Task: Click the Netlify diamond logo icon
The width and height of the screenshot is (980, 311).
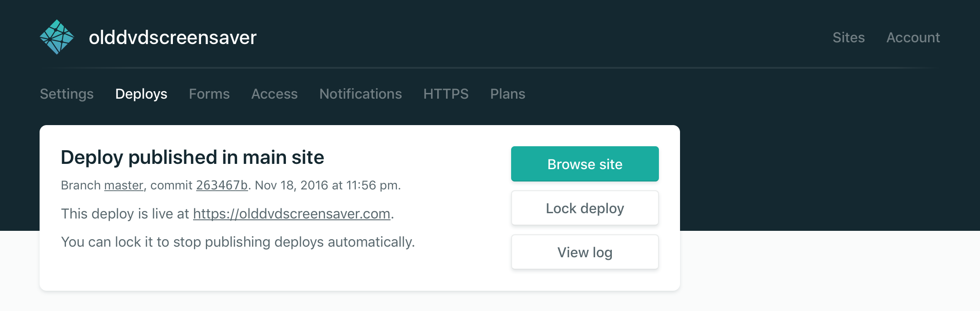Action: (x=57, y=37)
